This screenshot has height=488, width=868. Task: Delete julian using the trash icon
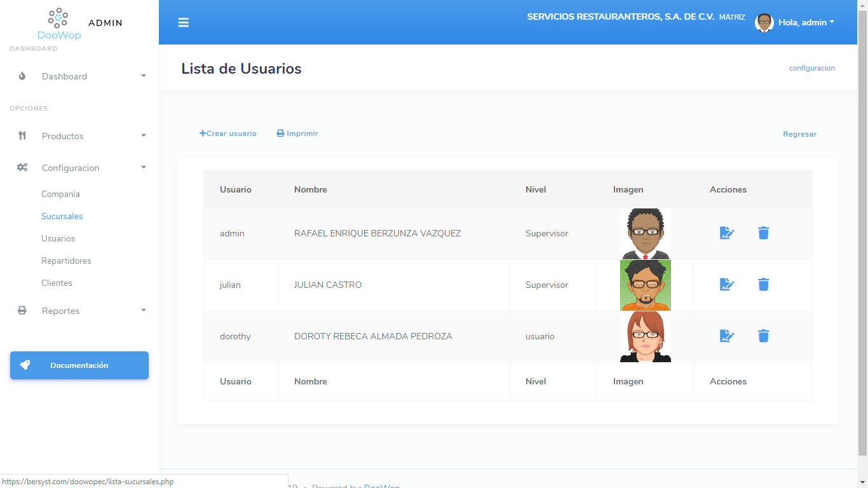pos(763,285)
